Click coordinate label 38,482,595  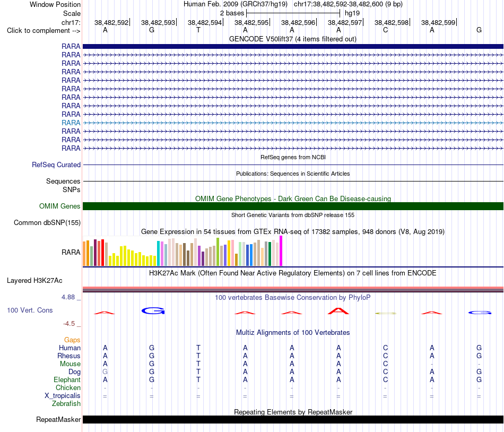click(251, 22)
